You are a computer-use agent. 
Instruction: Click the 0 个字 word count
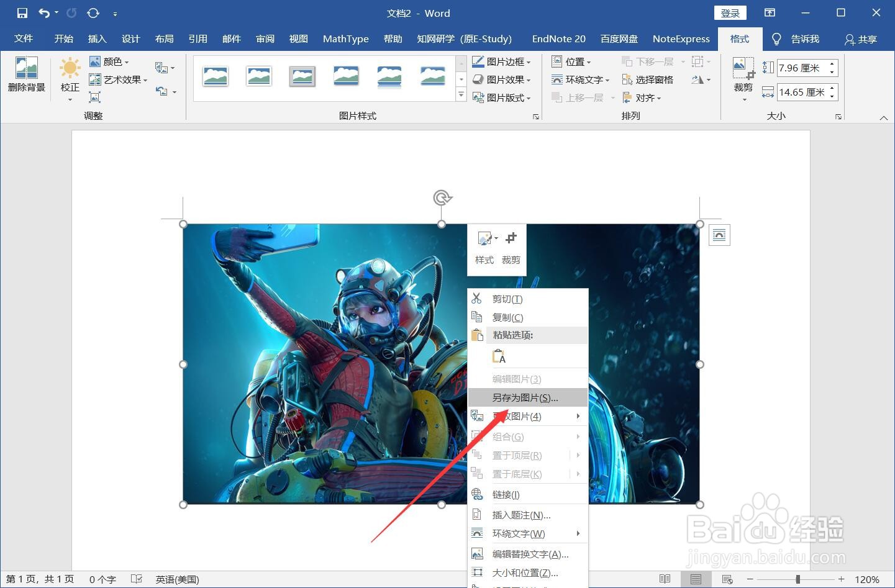click(x=102, y=579)
